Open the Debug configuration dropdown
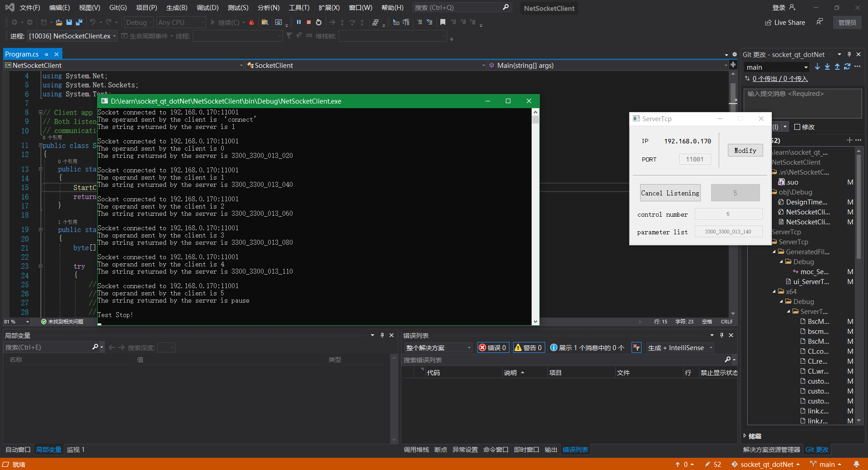Screen dimensions: 868x470 pyautogui.click(x=138, y=22)
